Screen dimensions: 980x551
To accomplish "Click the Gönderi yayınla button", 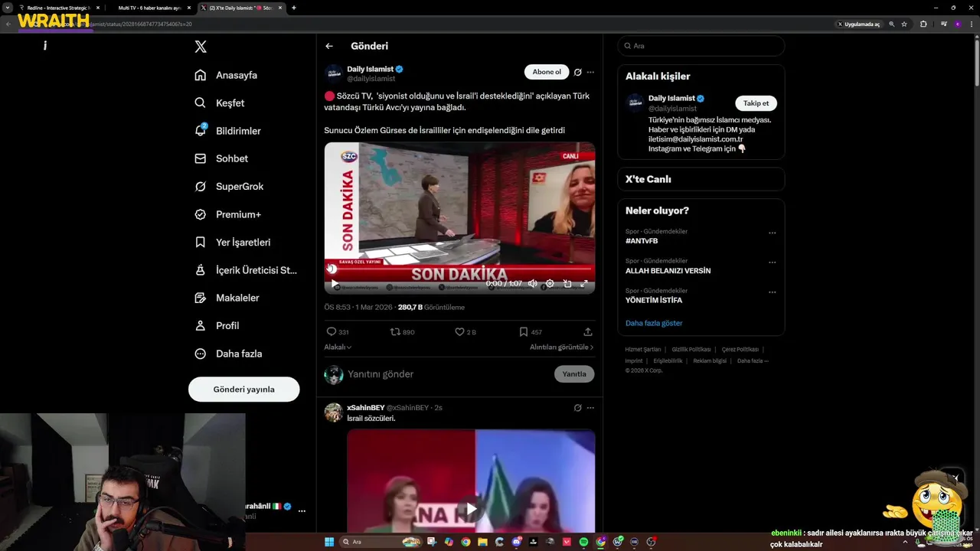I will [243, 389].
